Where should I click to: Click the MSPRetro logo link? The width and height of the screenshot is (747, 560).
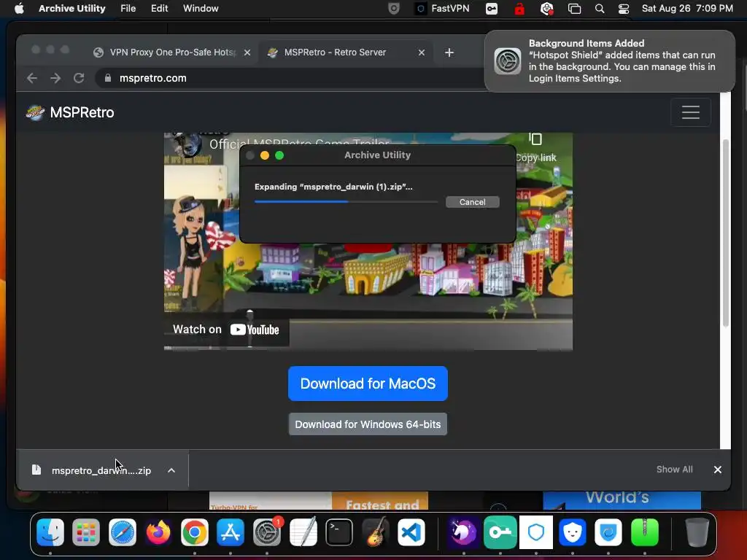[x=70, y=112]
